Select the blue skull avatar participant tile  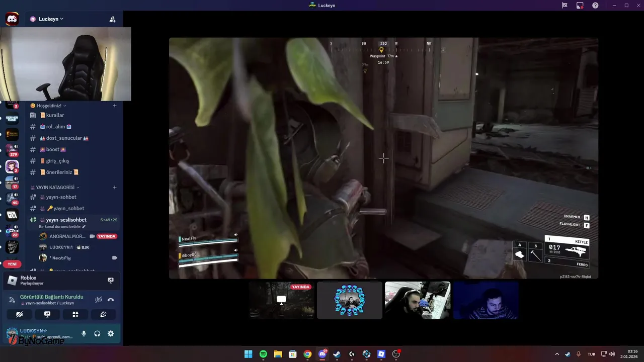click(350, 300)
